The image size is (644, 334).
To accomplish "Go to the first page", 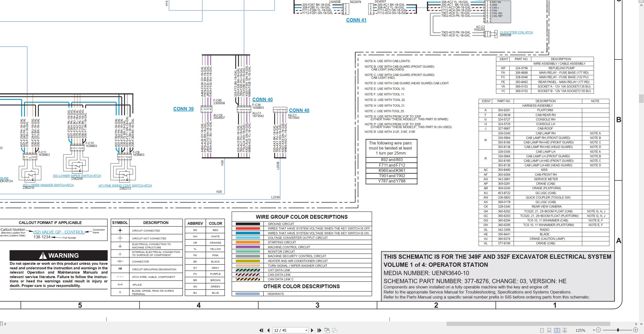I will (261, 330).
